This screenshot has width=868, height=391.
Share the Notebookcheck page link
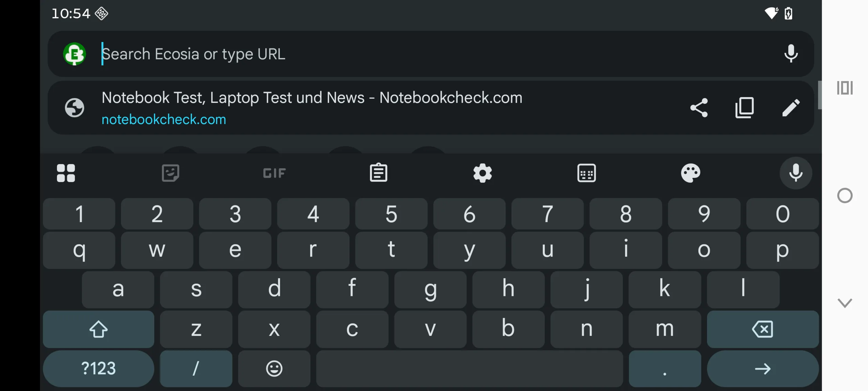point(699,108)
